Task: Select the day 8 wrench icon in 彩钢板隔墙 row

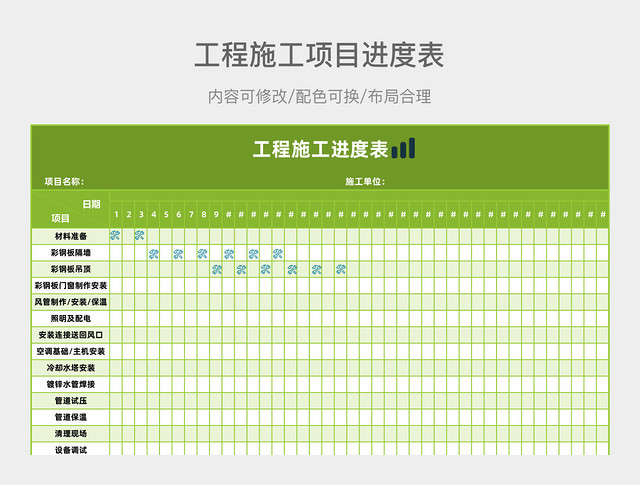Action: pyautogui.click(x=202, y=254)
